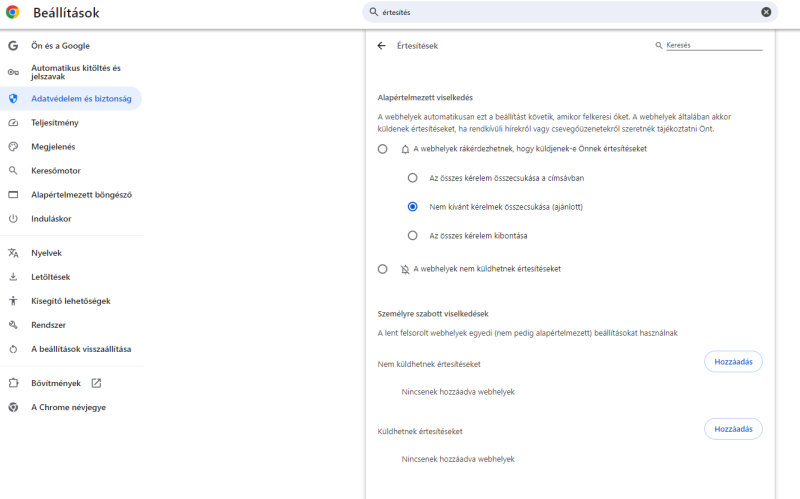The width and height of the screenshot is (800, 499).
Task: Click Nincsenek hozzáadva webhelyek under Nem küldhetnek
Action: (x=458, y=392)
